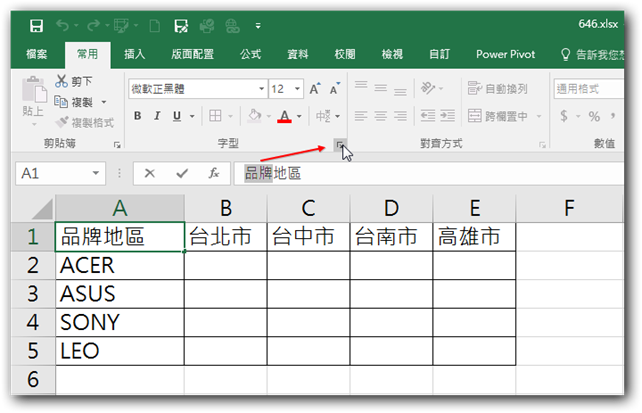This screenshot has height=413, width=642.
Task: Click the Undo arrow icon
Action: [x=62, y=26]
